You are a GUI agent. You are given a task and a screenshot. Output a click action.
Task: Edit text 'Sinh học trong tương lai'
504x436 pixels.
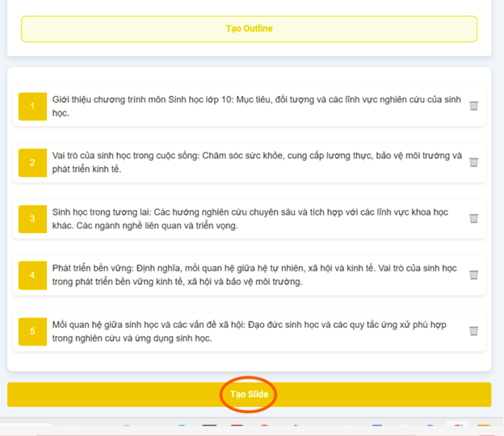coord(101,212)
